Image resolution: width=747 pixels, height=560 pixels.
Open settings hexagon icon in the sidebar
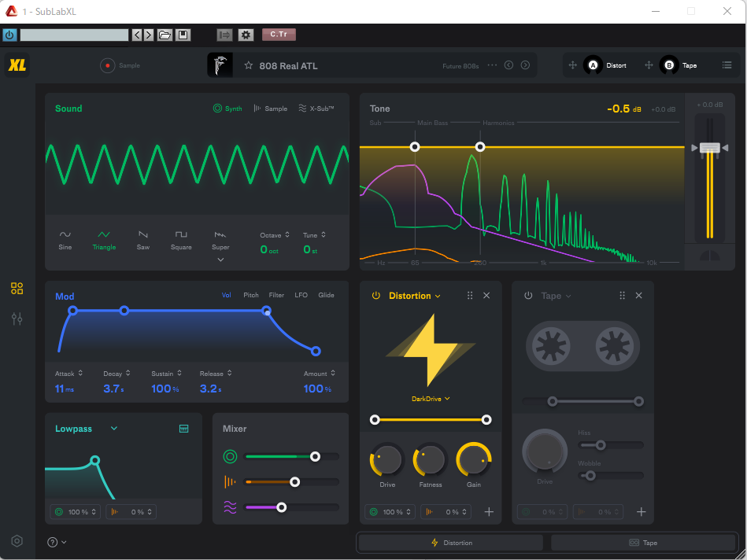coord(17,541)
